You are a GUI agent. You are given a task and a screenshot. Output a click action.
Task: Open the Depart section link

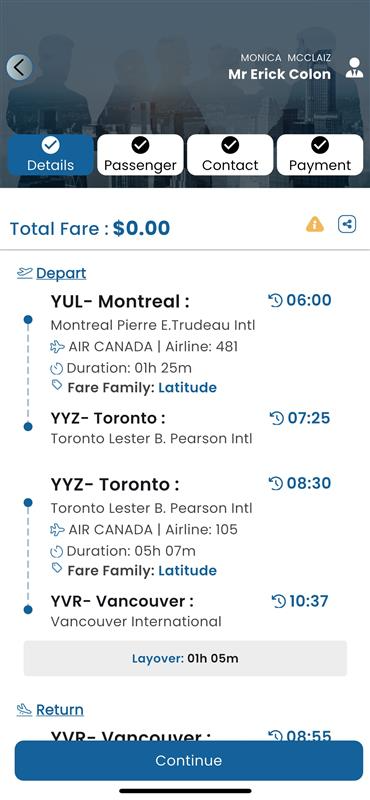tap(61, 273)
